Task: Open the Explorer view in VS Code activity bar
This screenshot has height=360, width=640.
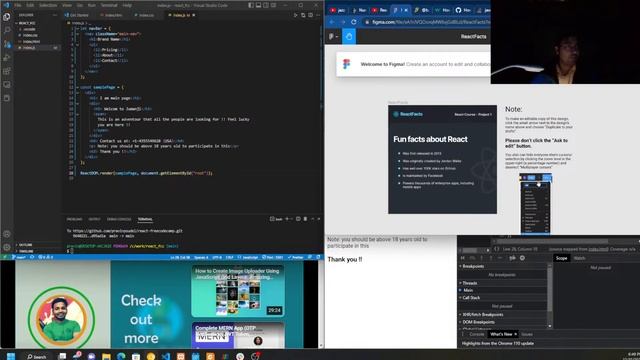Action: click(7, 17)
